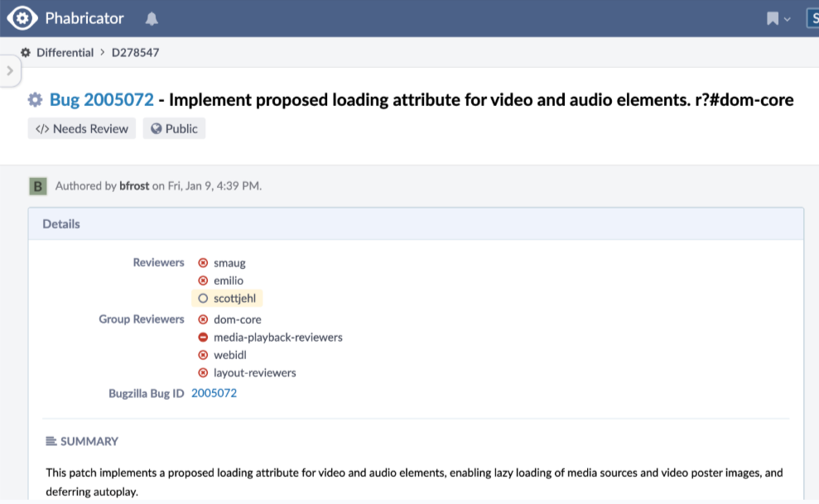The height and width of the screenshot is (504, 819).
Task: Select the D278547 breadcrumb
Action: (135, 52)
